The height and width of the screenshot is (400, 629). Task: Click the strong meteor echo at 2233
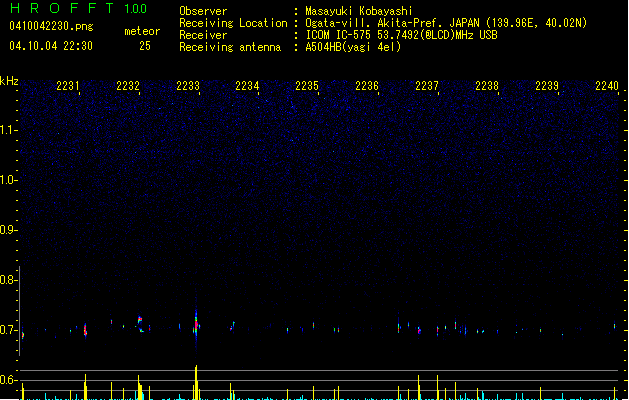click(x=196, y=324)
